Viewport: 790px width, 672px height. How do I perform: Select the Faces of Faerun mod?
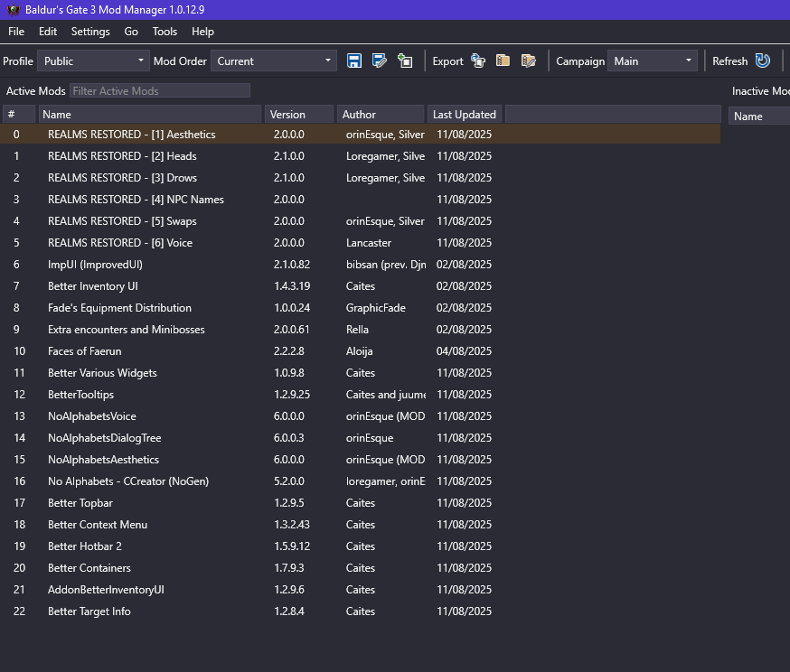coord(361,350)
